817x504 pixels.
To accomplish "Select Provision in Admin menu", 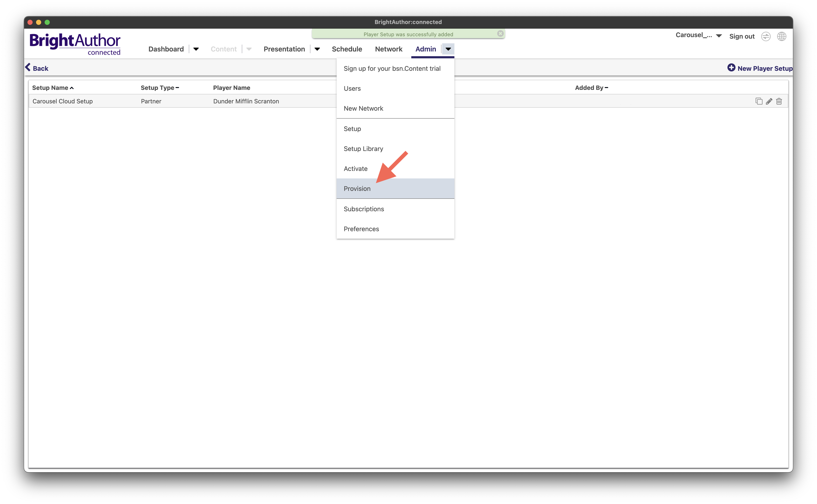I will tap(395, 189).
